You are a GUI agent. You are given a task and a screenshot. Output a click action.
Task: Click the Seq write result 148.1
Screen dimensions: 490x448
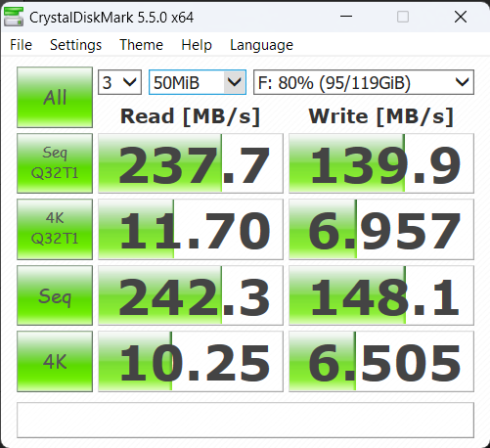click(381, 295)
